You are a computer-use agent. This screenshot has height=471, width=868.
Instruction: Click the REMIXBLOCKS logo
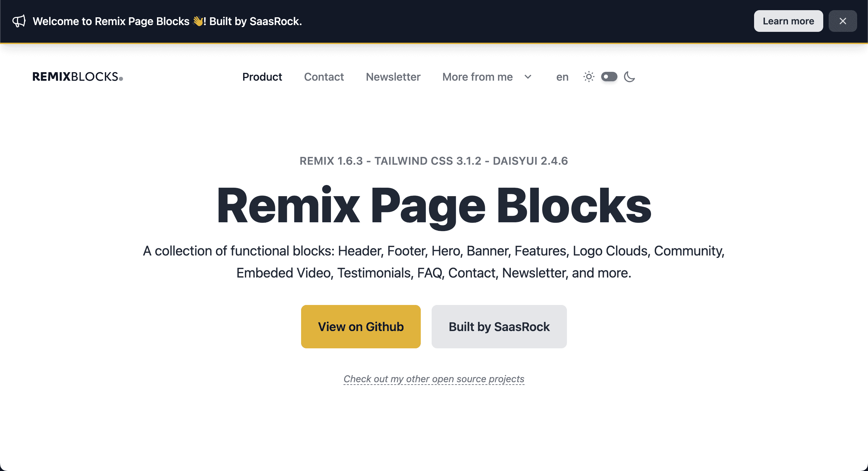78,77
